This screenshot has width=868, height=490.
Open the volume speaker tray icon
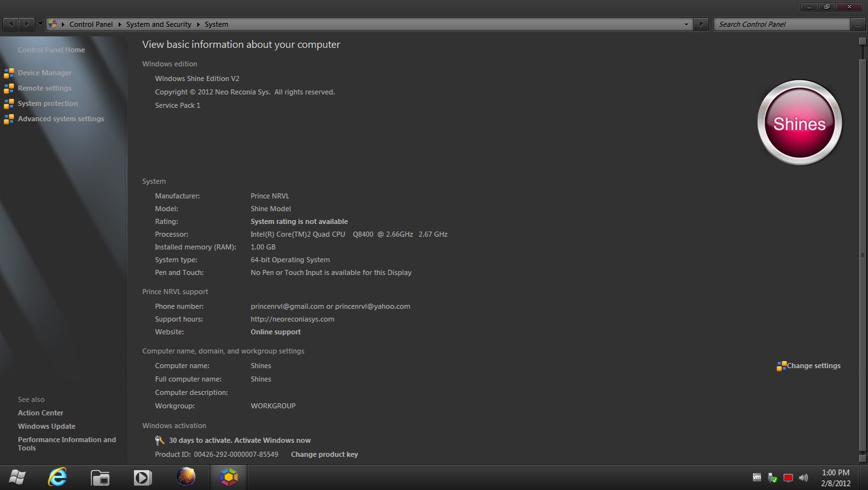(x=804, y=477)
